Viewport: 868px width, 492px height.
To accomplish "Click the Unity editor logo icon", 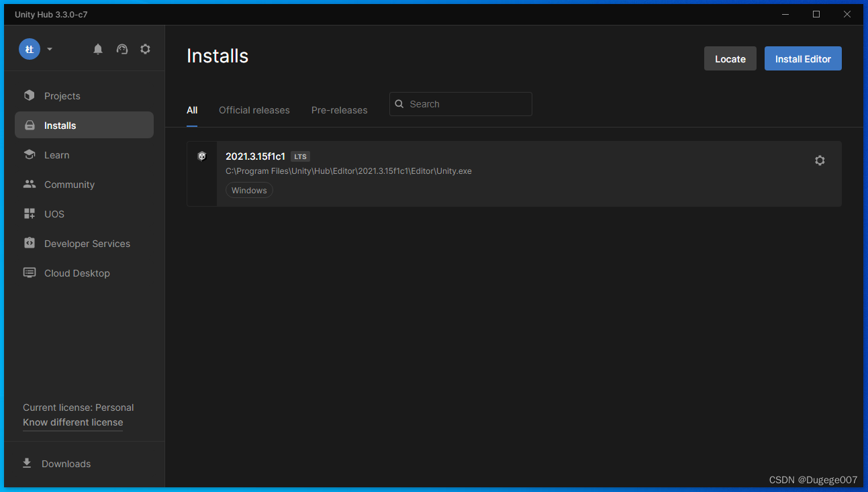I will pos(201,156).
